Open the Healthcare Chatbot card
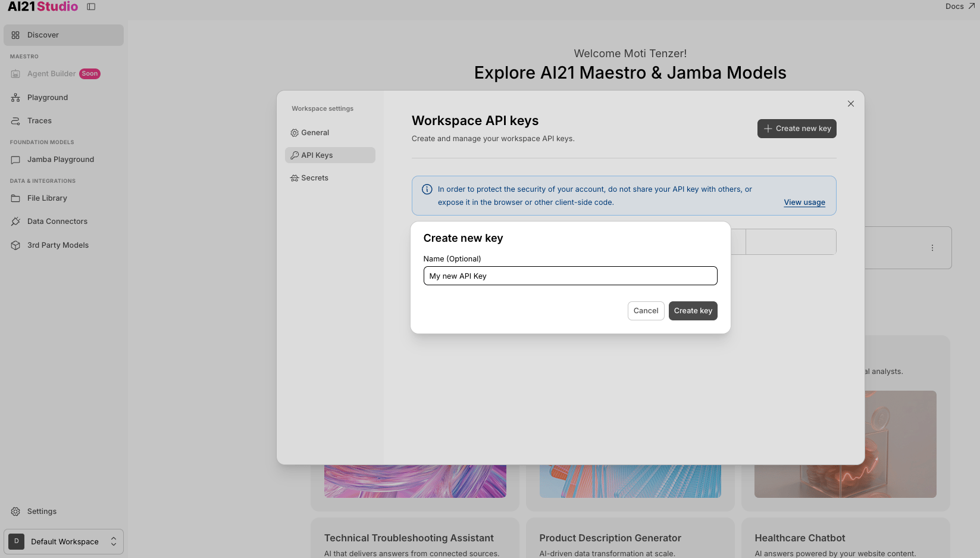This screenshot has height=558, width=980. pos(846,538)
